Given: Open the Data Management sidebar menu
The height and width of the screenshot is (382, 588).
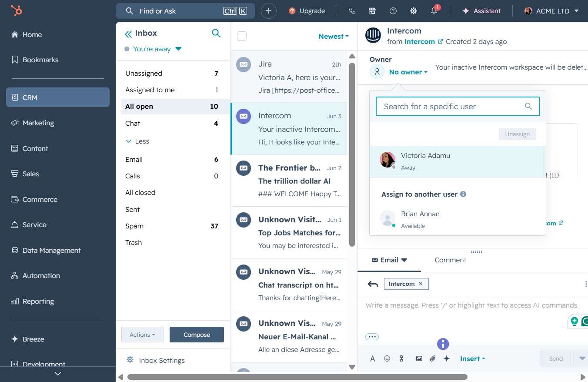Looking at the screenshot, I should coord(58,250).
